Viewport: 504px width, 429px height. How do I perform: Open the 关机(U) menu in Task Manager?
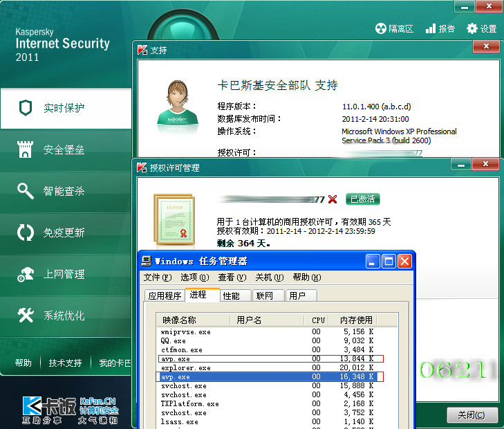(270, 277)
